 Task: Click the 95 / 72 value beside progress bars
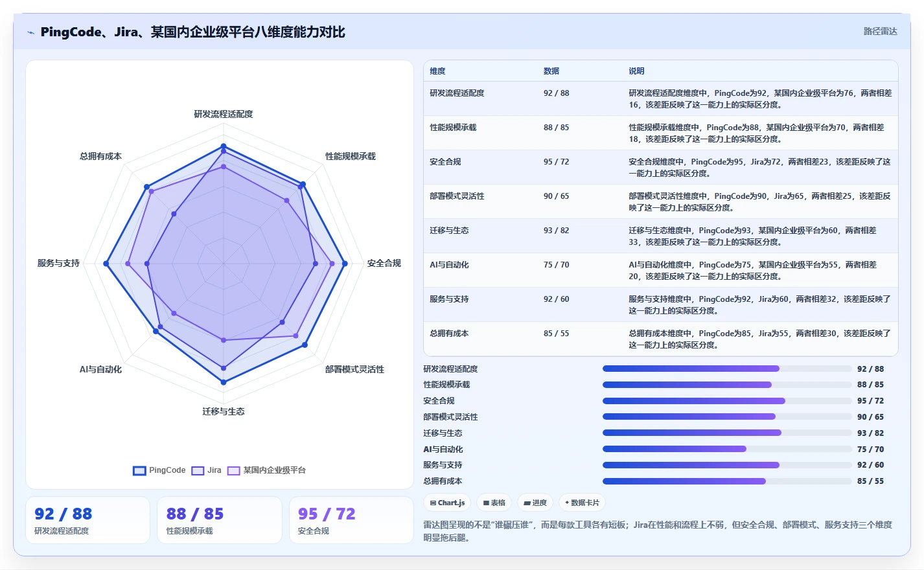pos(870,401)
